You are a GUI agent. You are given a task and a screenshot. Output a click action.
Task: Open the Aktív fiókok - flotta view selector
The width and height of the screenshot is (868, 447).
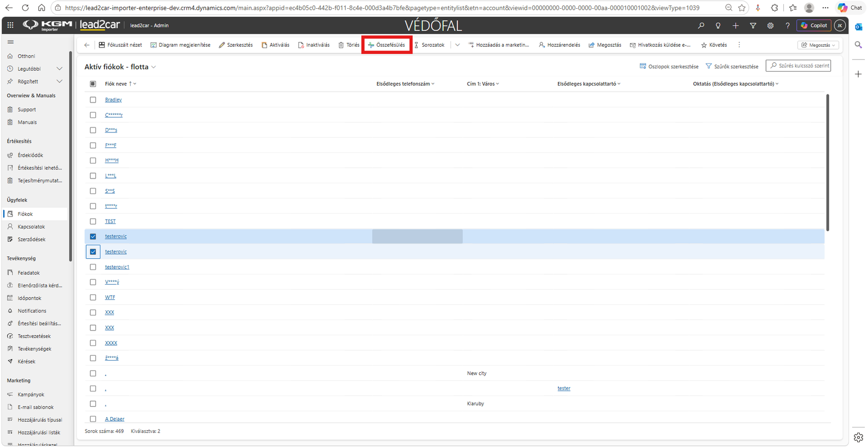point(120,67)
